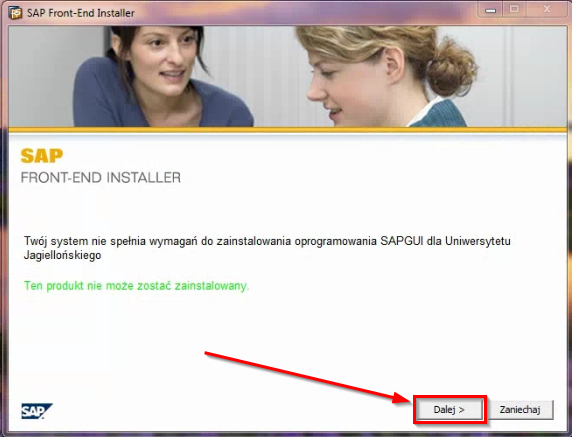Image resolution: width=572 pixels, height=437 pixels.
Task: Click the blue SAP logo beside the buttons
Action: click(36, 411)
